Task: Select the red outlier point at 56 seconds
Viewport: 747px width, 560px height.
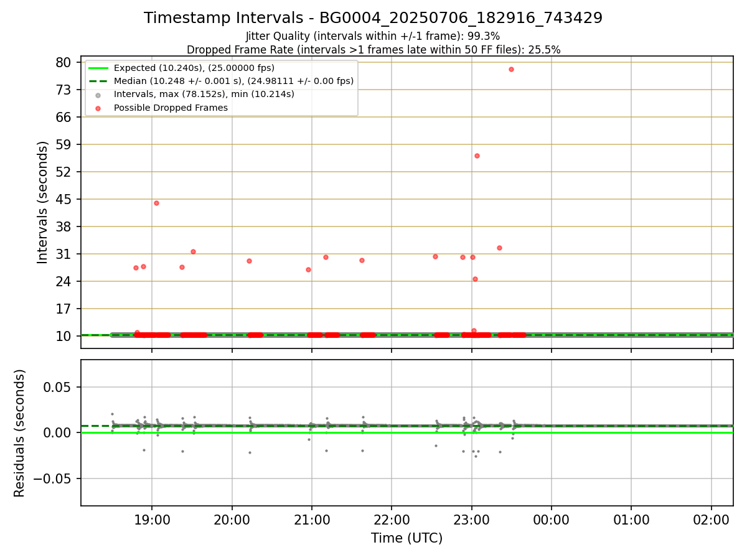Action: point(477,156)
